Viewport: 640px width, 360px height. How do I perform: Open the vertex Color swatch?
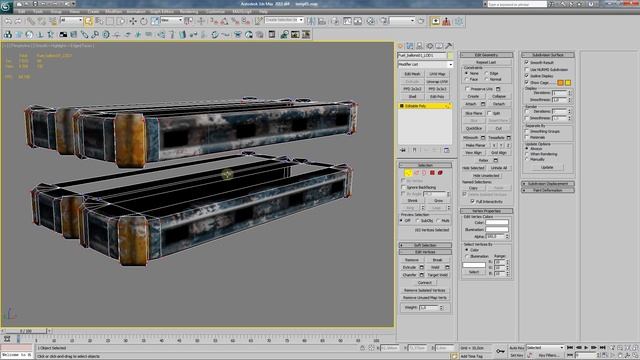(497, 222)
